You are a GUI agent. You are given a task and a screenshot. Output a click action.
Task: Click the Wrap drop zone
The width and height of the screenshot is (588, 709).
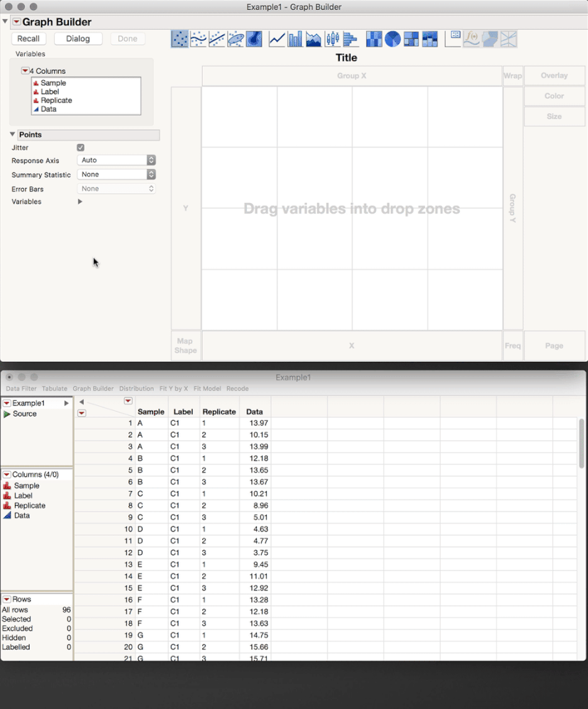click(x=513, y=76)
